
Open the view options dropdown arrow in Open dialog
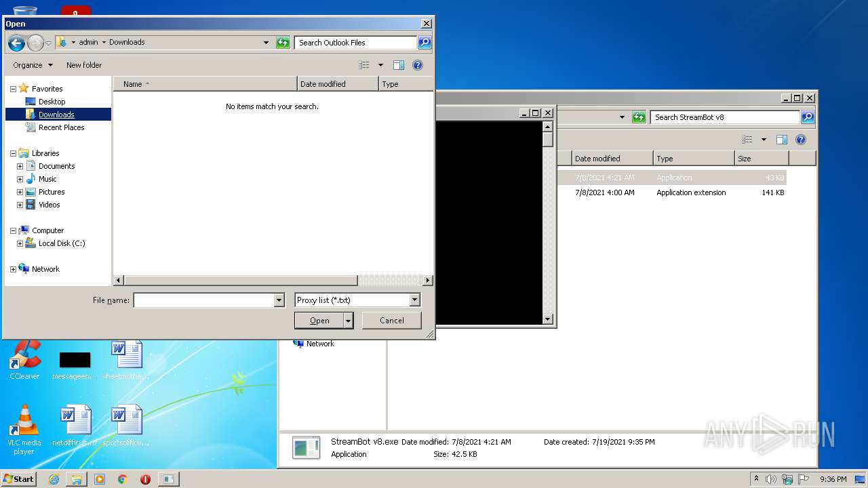[x=380, y=65]
